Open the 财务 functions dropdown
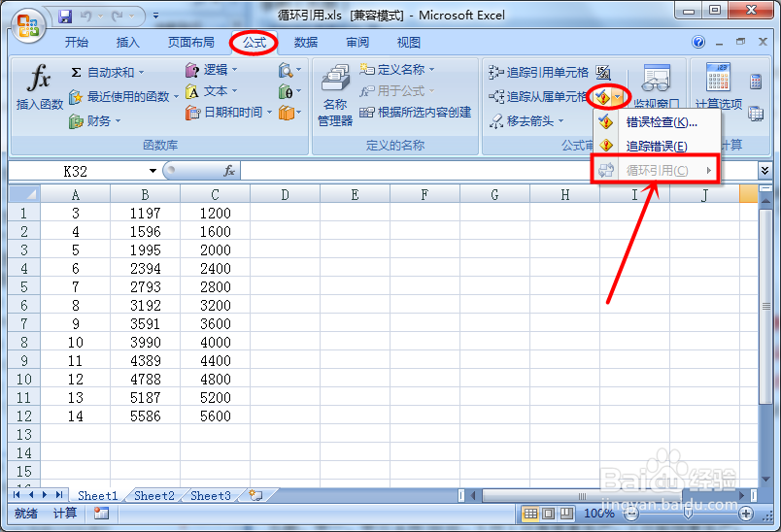This screenshot has width=781, height=532. click(94, 120)
